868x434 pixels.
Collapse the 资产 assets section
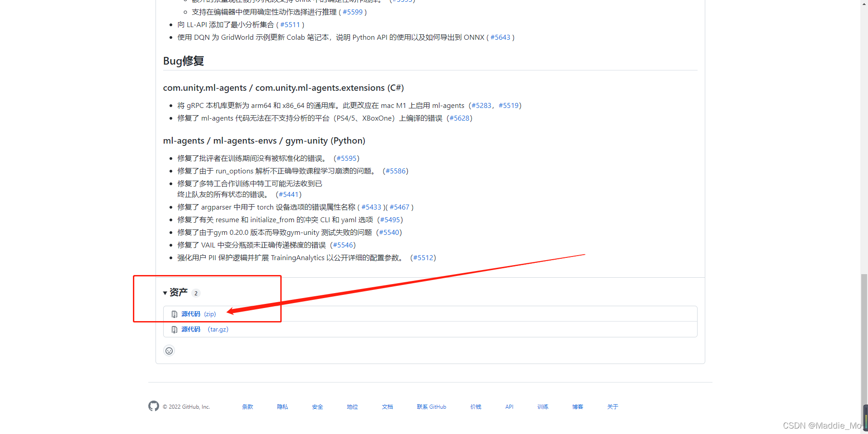tap(175, 293)
